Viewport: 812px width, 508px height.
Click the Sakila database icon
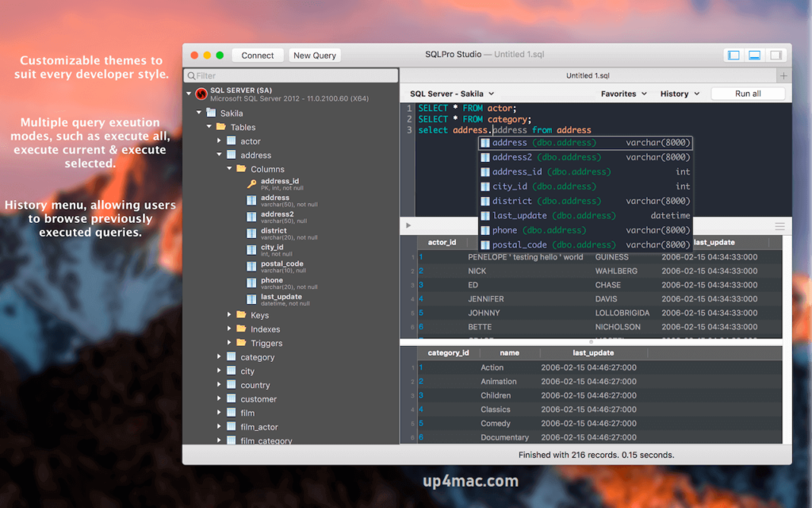click(210, 113)
